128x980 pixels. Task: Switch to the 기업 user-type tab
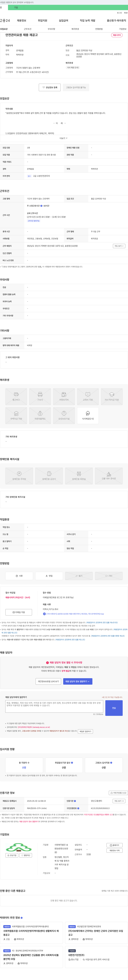(x=16, y=8)
